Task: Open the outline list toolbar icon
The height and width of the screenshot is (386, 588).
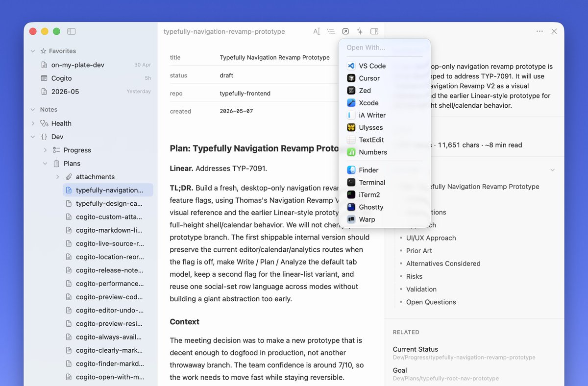Action: click(331, 31)
